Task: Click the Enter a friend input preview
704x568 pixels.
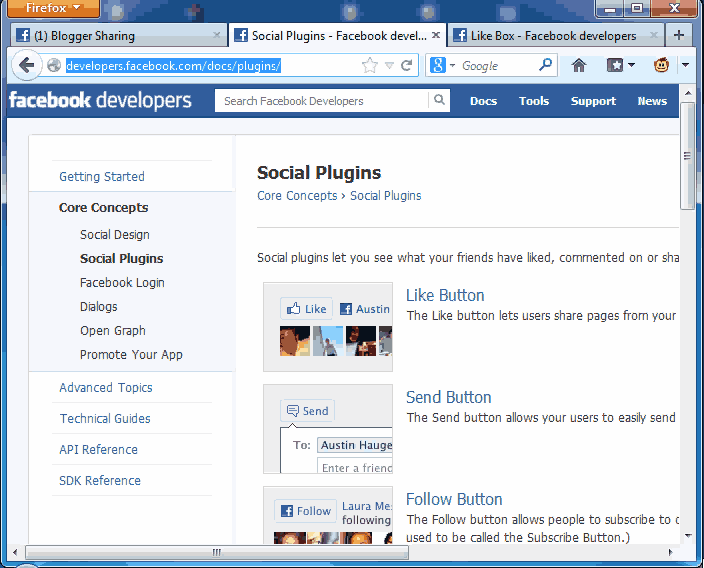Action: click(x=355, y=466)
